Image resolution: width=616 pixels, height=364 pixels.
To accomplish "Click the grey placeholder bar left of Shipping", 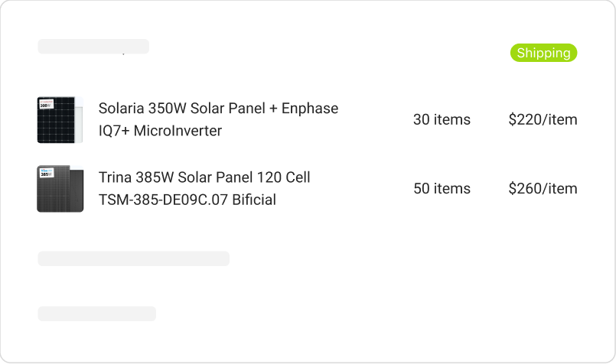I will click(93, 47).
